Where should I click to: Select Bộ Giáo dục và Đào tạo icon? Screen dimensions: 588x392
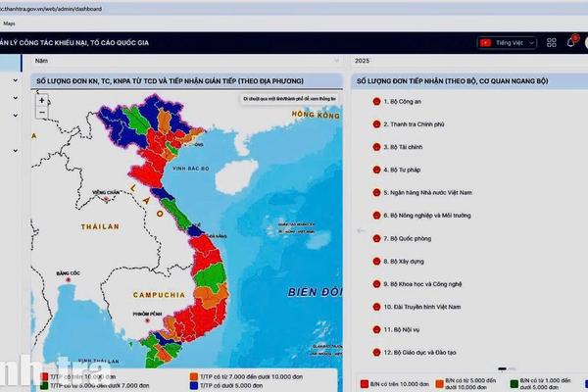pyautogui.click(x=376, y=352)
